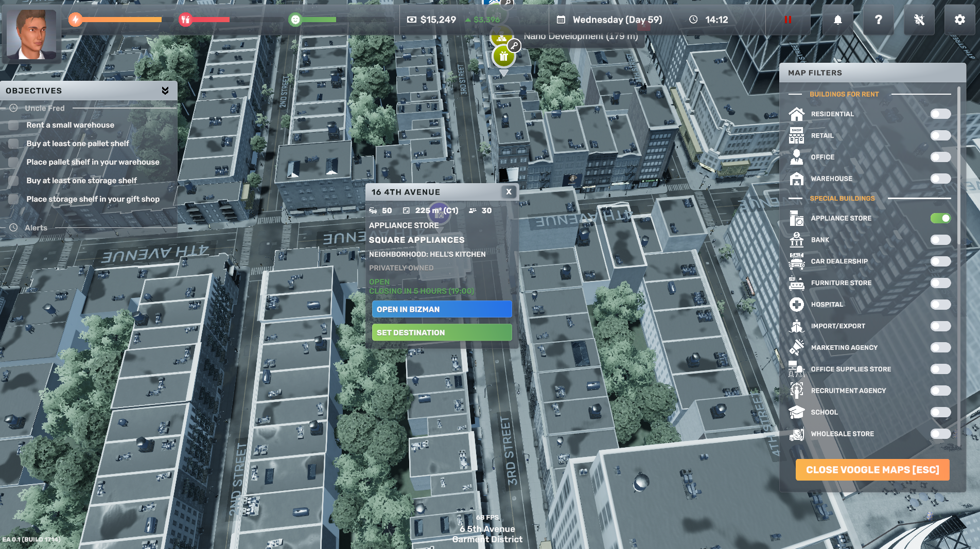The image size is (980, 549).
Task: Click the pause game icon
Action: [787, 20]
